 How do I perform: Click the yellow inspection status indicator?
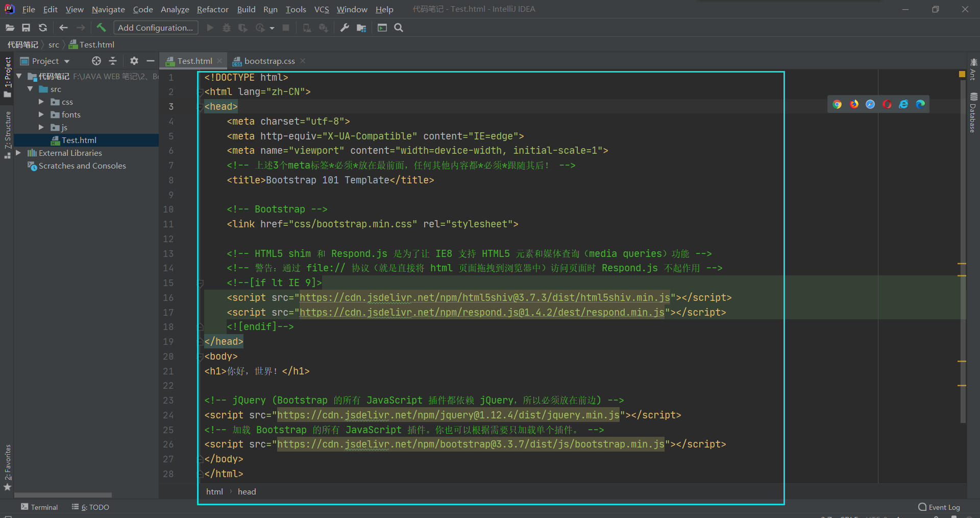point(962,75)
